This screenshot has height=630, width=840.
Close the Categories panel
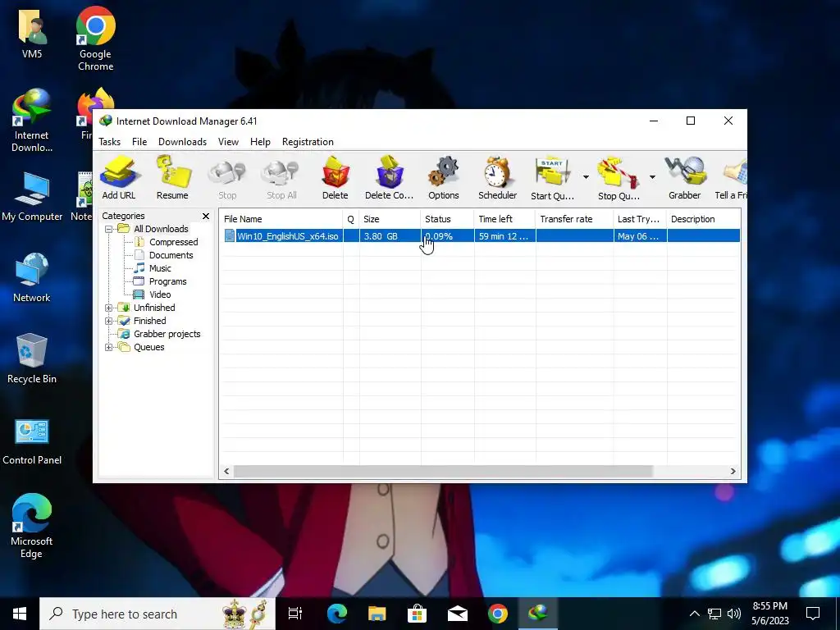coord(206,216)
